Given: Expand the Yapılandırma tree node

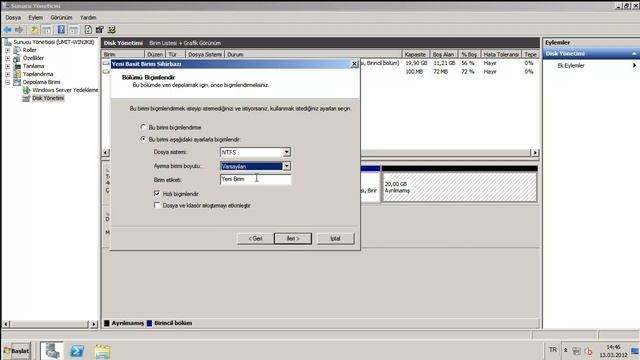Looking at the screenshot, I should (8, 74).
